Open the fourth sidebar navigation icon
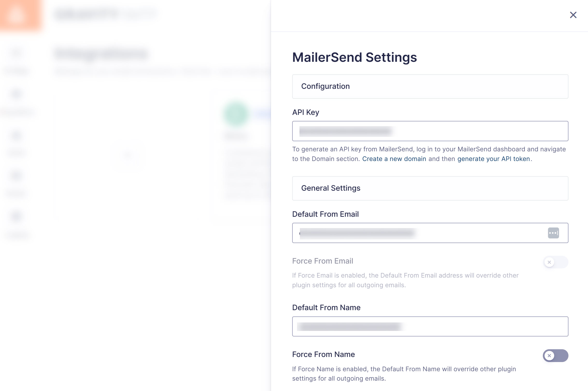588x391 pixels. (16, 176)
